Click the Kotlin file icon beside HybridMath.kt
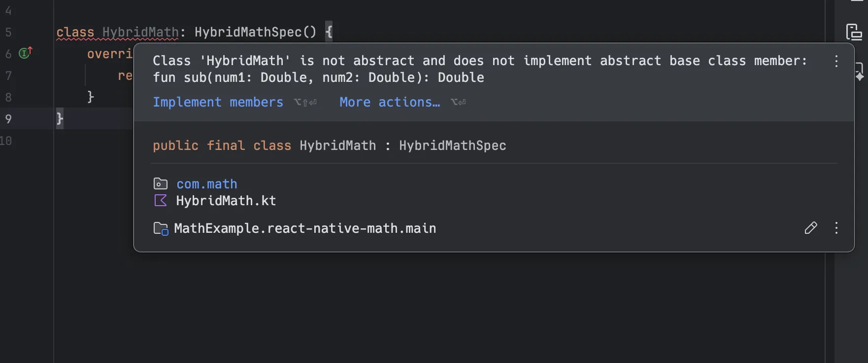This screenshot has height=363, width=868. pyautogui.click(x=160, y=200)
